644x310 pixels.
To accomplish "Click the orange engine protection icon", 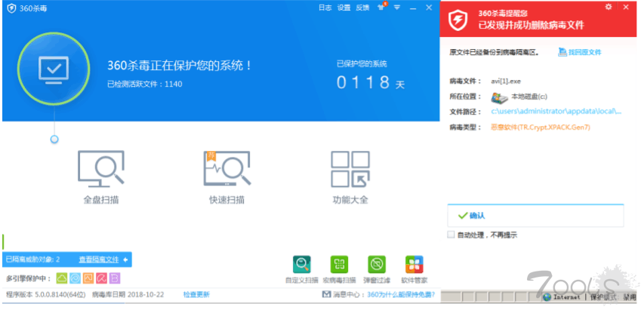I will 88,278.
